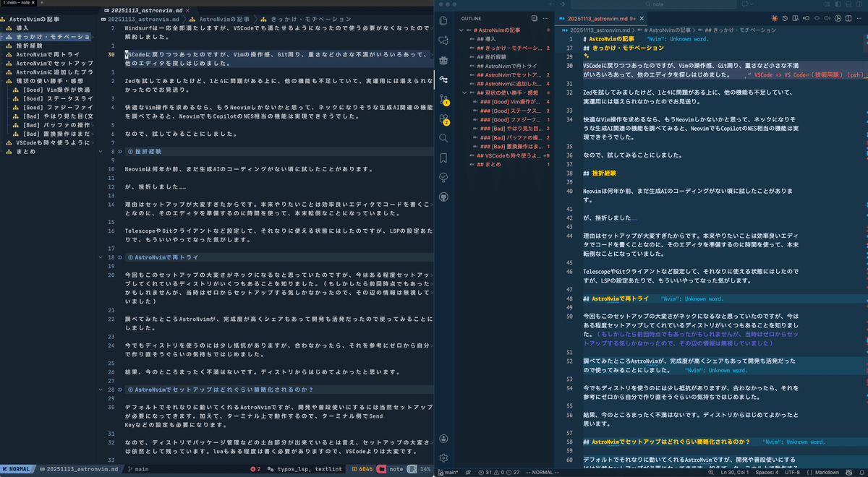Collapse the '## 現状の使い勝手・感想' outline section

[464, 93]
